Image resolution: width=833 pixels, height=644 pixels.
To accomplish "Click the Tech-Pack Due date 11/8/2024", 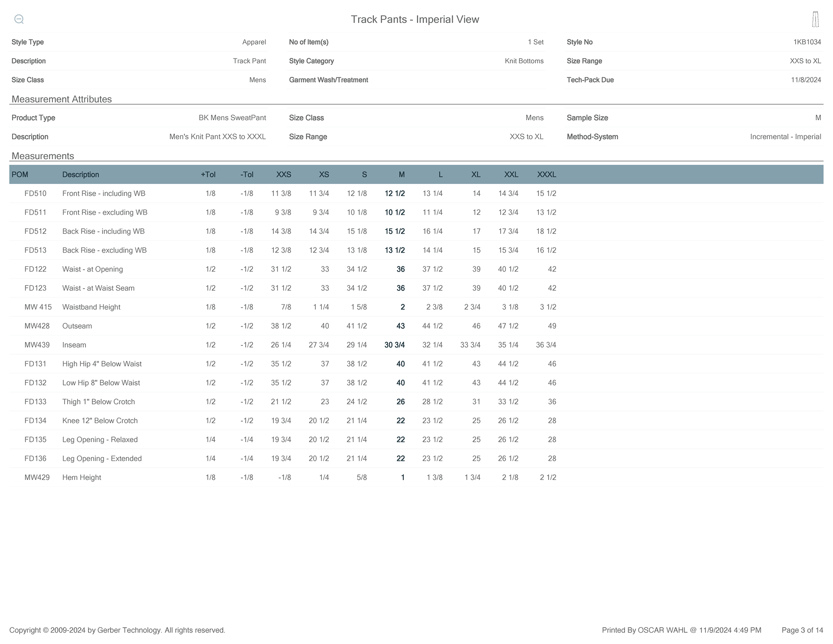I will click(806, 80).
